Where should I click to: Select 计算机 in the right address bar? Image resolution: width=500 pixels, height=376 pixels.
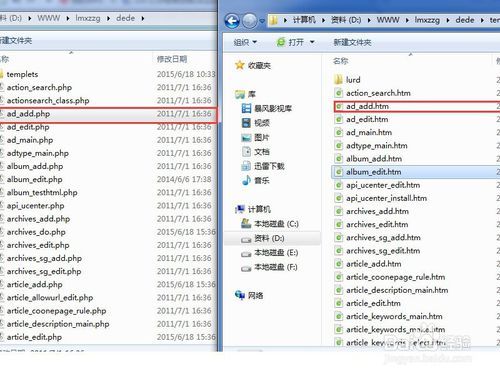click(x=304, y=20)
